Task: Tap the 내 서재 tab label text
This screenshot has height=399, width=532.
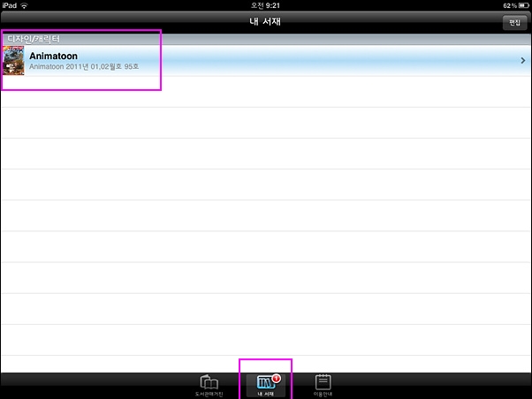Action: coord(266,394)
